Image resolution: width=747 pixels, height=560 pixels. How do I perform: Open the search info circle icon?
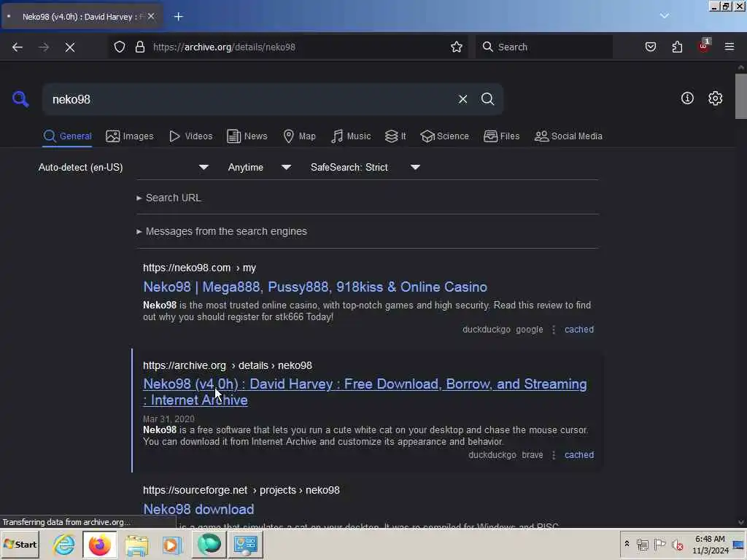pos(687,98)
